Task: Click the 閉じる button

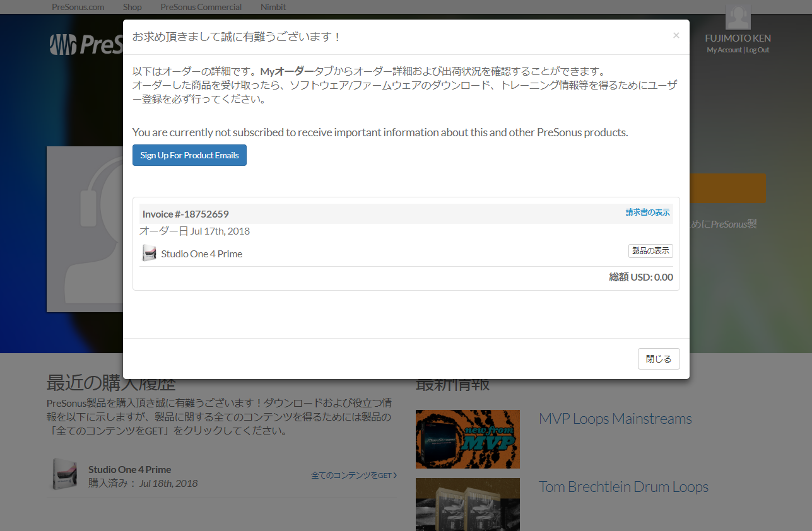Action: (x=659, y=359)
